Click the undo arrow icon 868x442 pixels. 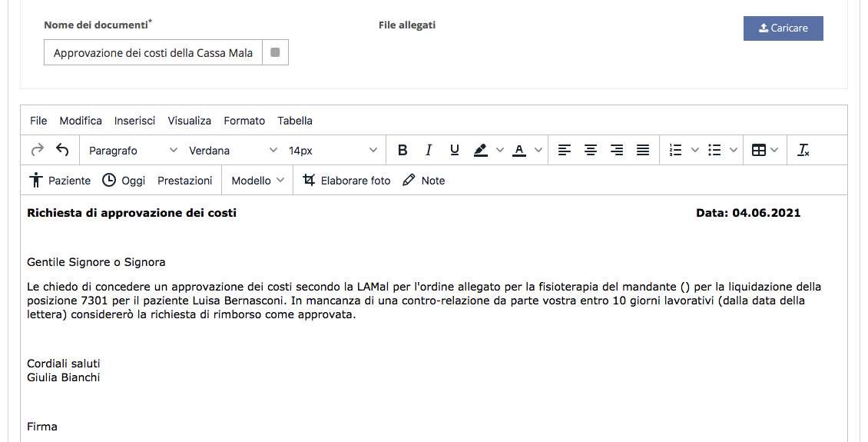62,150
